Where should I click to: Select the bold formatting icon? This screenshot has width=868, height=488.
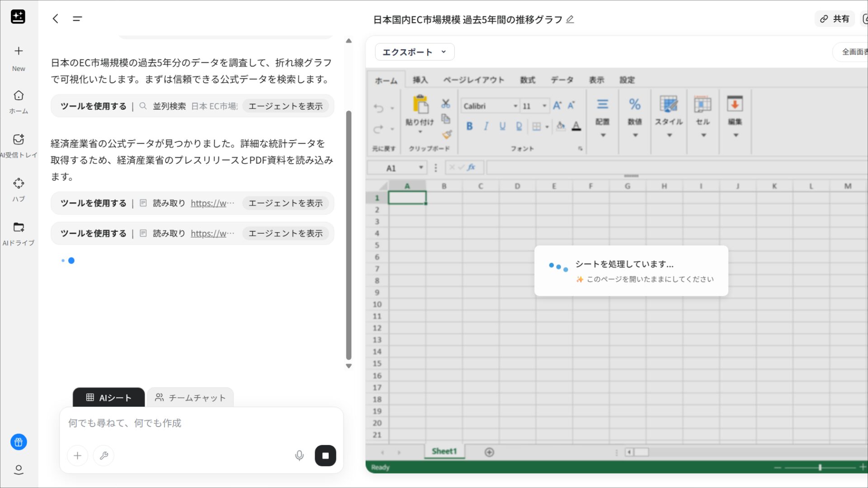pyautogui.click(x=470, y=127)
